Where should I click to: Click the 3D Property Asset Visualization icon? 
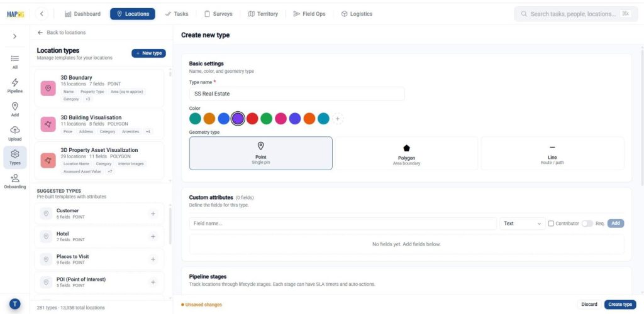(48, 160)
